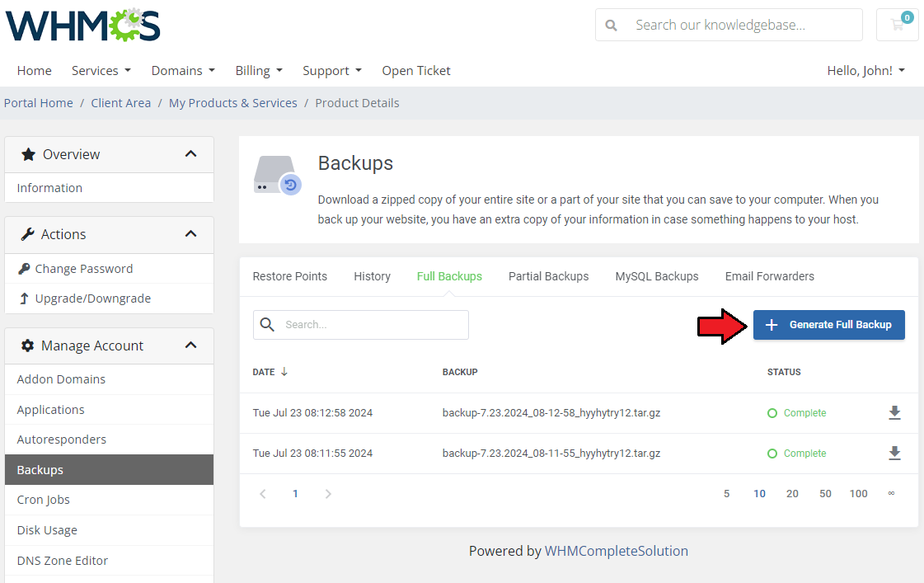The image size is (924, 583).
Task: Click the Actions wrench icon
Action: click(28, 235)
